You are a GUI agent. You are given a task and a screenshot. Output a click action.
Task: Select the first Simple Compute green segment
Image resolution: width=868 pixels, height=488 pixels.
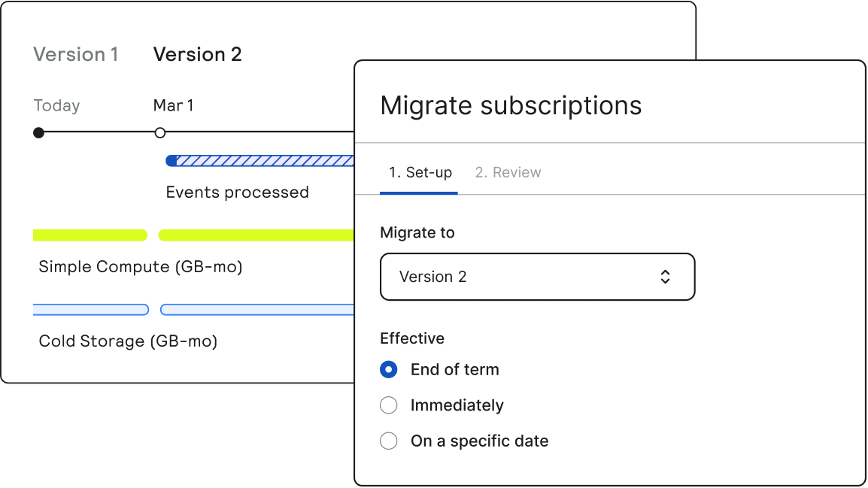pyautogui.click(x=90, y=235)
